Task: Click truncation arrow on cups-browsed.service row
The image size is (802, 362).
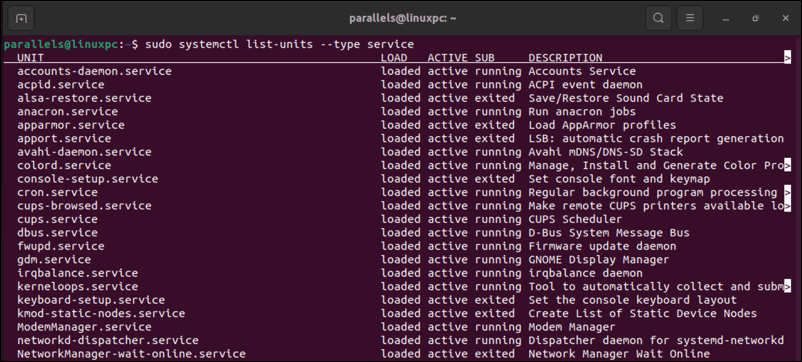Action: (x=787, y=206)
